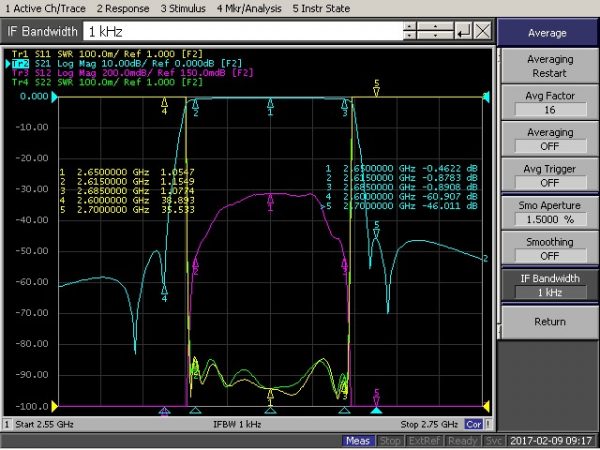Select the IF Bandwidth 1 kHz softkey
This screenshot has width=600, height=450.
click(549, 285)
